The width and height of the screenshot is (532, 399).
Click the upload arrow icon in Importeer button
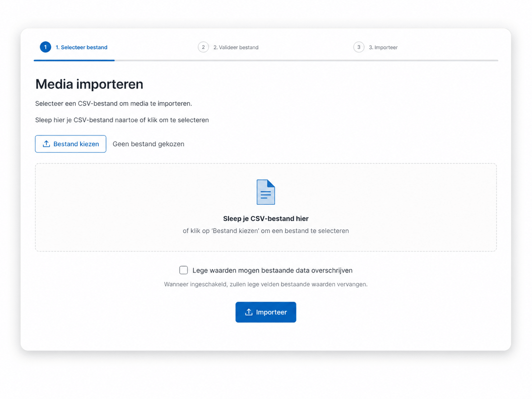[x=249, y=312]
